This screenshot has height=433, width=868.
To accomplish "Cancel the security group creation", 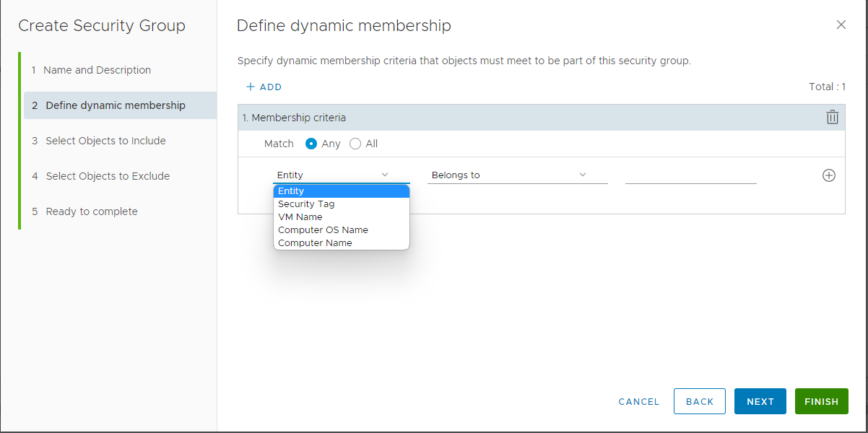I will pos(638,401).
